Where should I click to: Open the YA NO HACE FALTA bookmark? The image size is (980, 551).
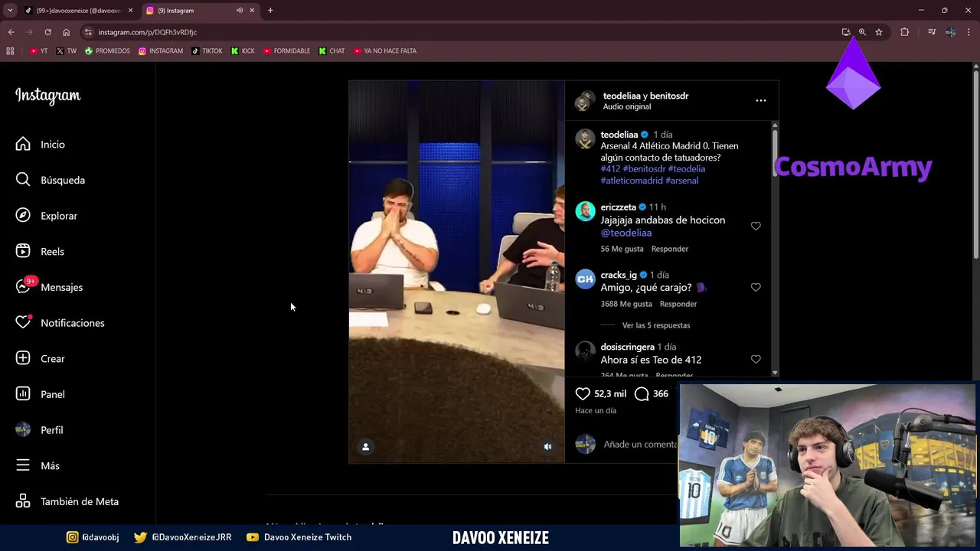pyautogui.click(x=385, y=51)
